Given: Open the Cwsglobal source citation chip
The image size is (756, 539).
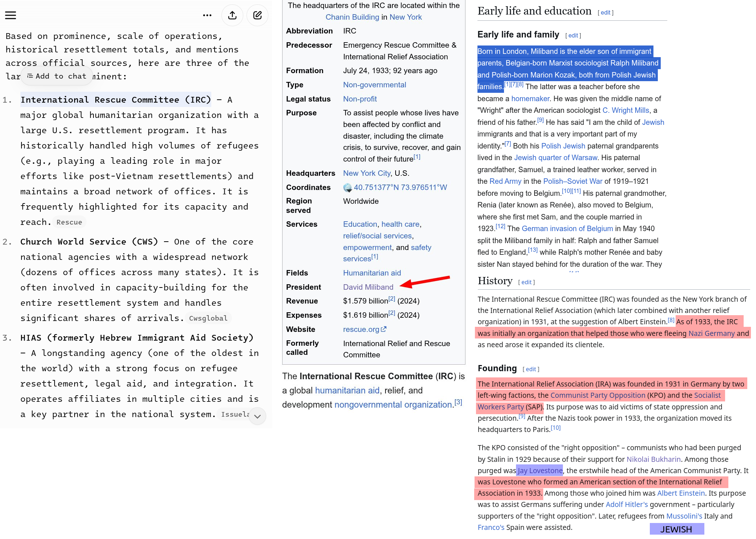Looking at the screenshot, I should [208, 318].
